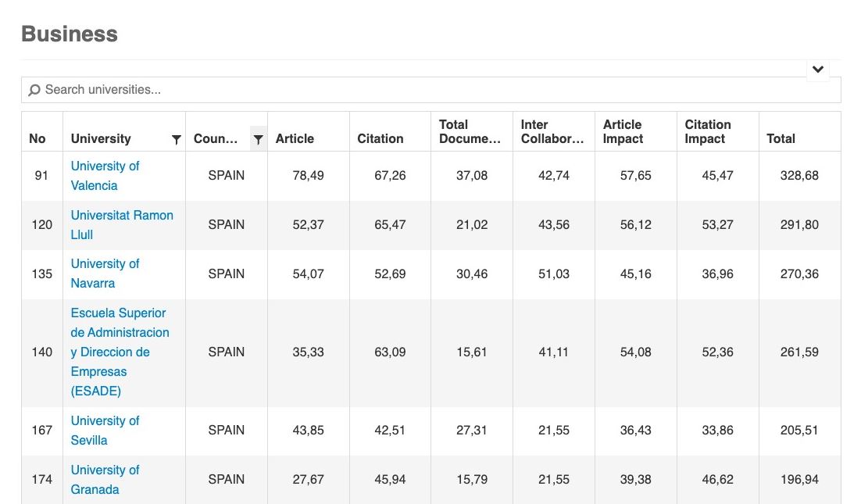Sort by the Citation Impact column header
Image resolution: width=861 pixels, height=504 pixels.
tap(708, 131)
